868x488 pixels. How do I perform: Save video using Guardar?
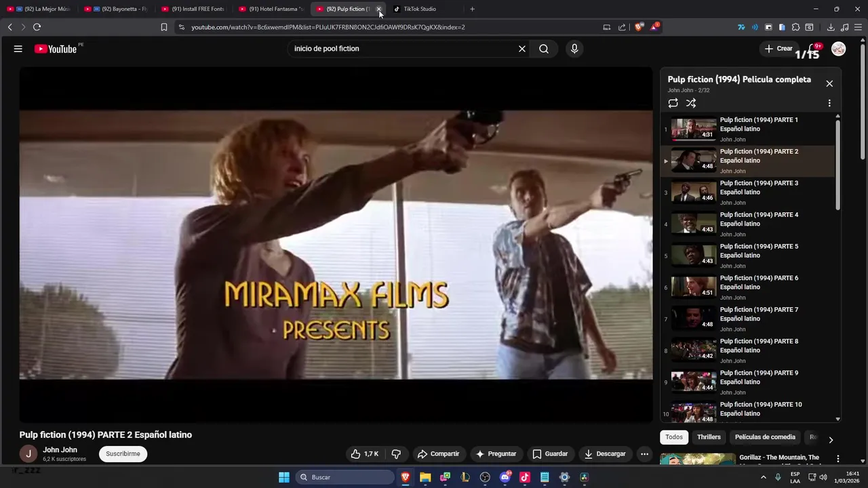pos(550,454)
